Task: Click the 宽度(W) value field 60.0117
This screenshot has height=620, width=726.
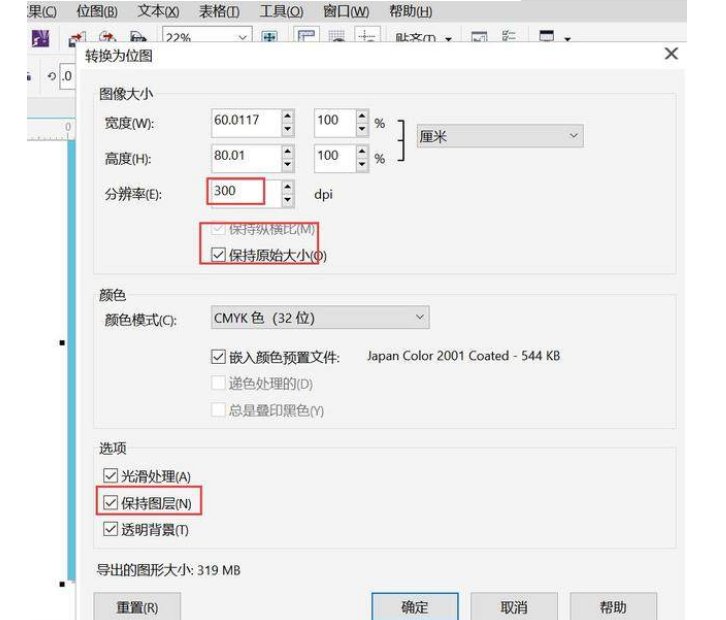Action: [246, 122]
